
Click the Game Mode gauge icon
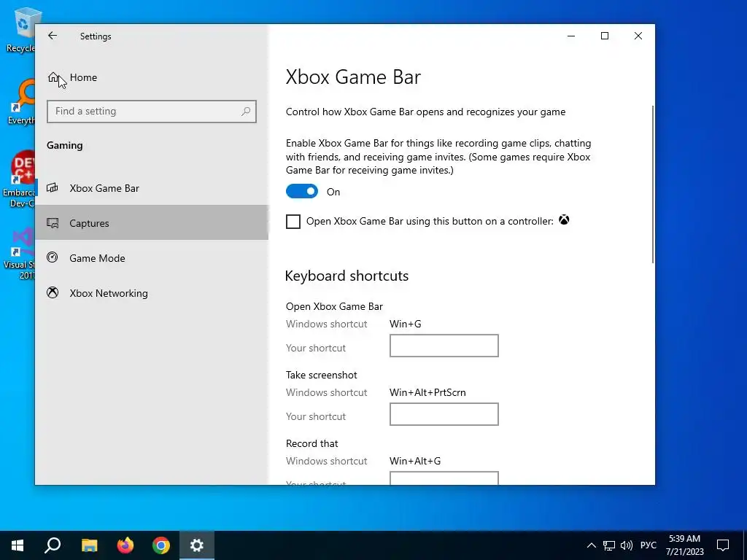point(53,257)
